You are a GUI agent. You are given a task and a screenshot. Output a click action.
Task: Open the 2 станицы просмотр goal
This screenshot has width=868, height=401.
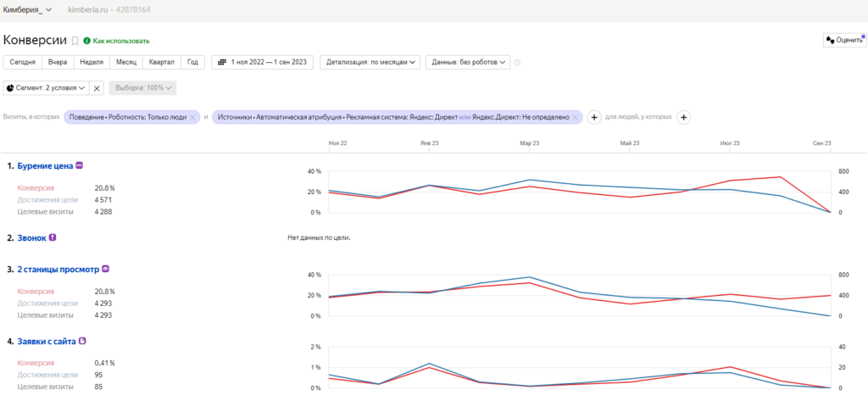coord(58,270)
